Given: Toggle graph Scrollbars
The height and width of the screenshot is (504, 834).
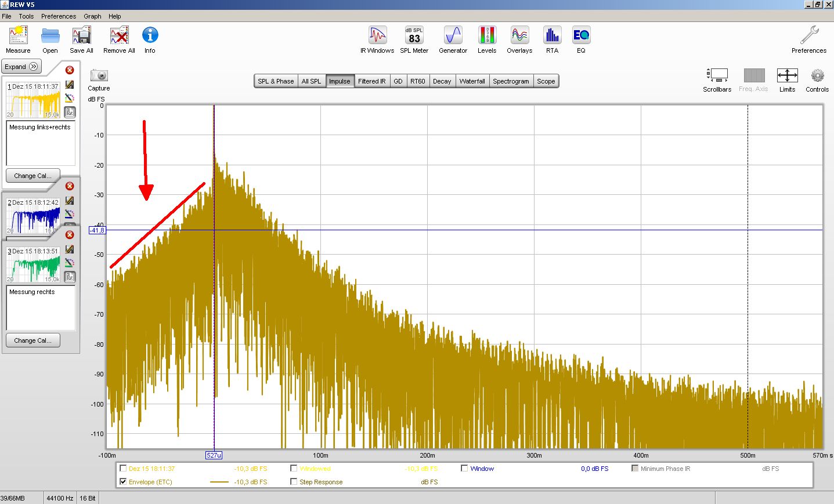Looking at the screenshot, I should [x=717, y=80].
